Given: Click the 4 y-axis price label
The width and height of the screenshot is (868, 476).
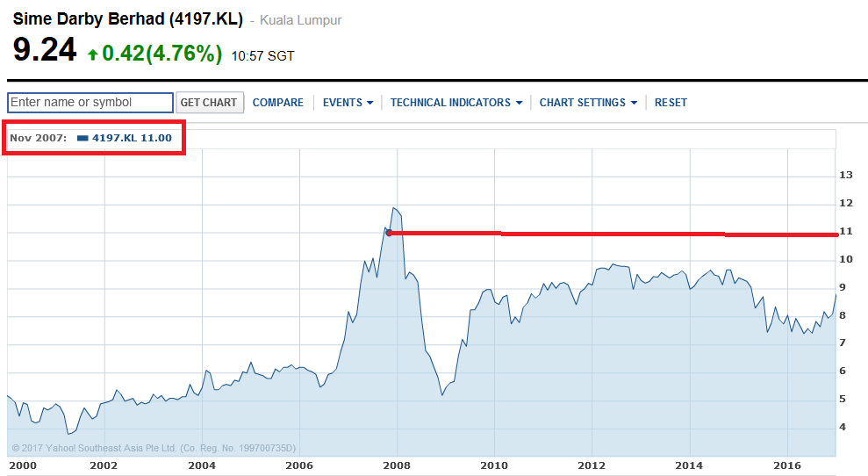Looking at the screenshot, I should 843,427.
